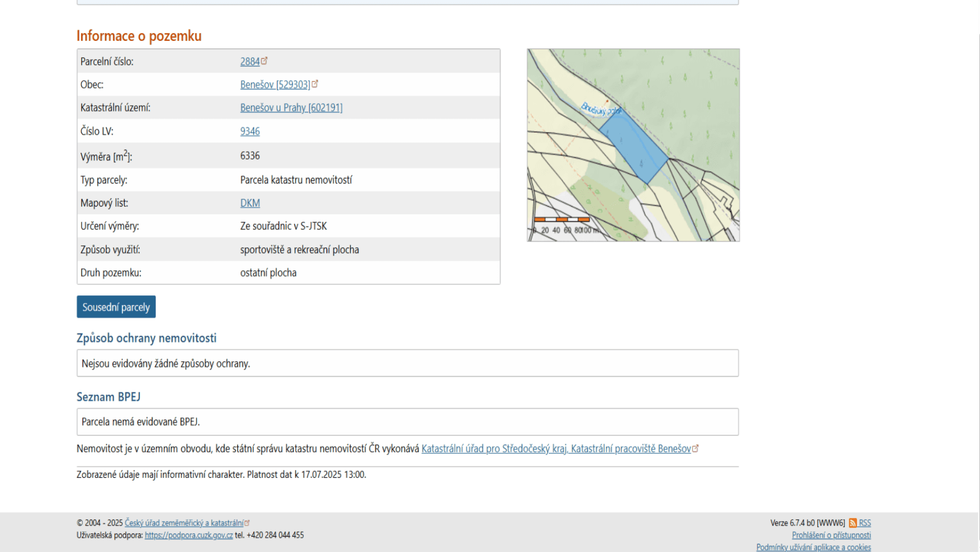Click external icon after Katastrální pracoviště Benešov
The height and width of the screenshot is (552, 980).
(x=695, y=448)
